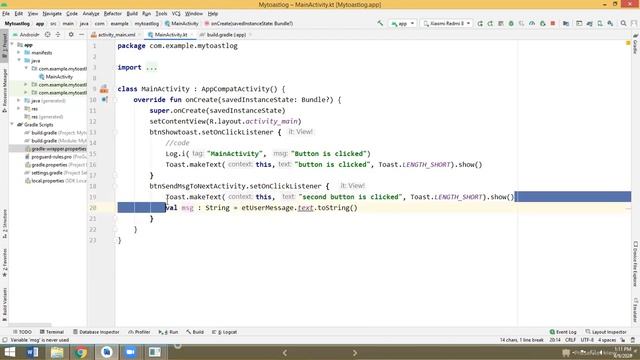Screen dimensions: 640x360
Task: Open Windows Start menu
Action: point(9,352)
